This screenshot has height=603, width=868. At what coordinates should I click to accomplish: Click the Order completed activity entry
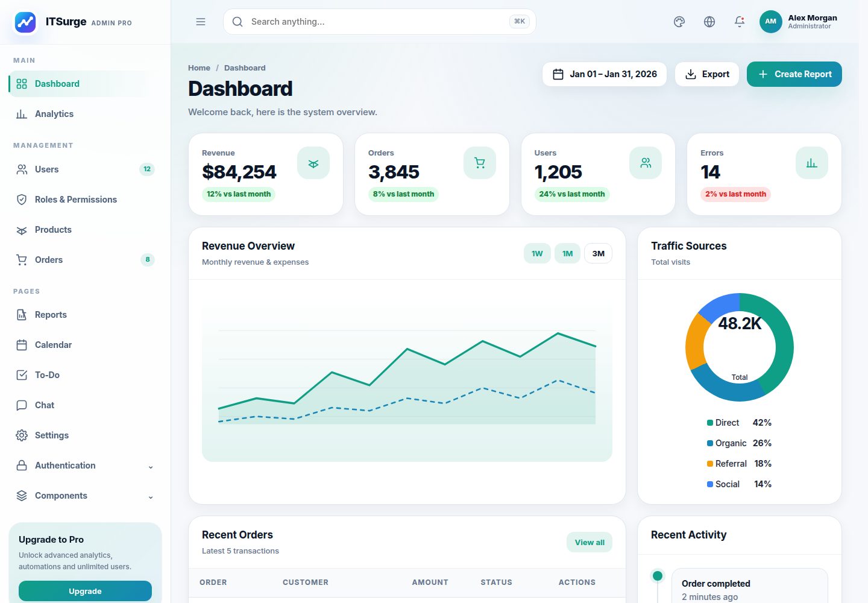point(749,586)
